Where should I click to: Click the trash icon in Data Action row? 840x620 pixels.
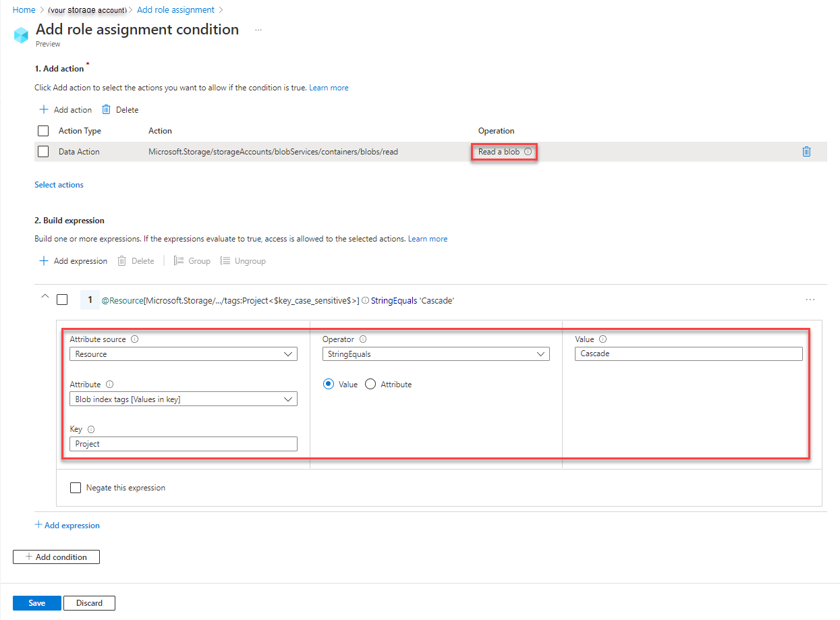pos(806,152)
